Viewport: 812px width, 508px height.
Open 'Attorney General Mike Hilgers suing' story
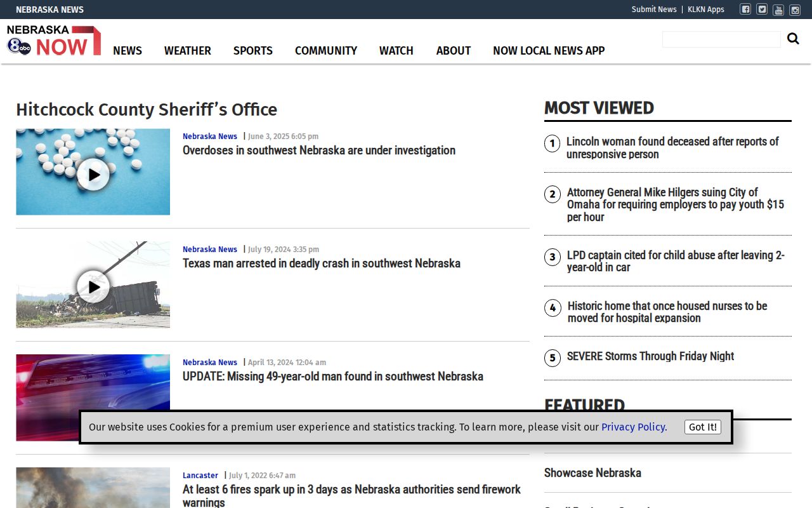click(676, 204)
